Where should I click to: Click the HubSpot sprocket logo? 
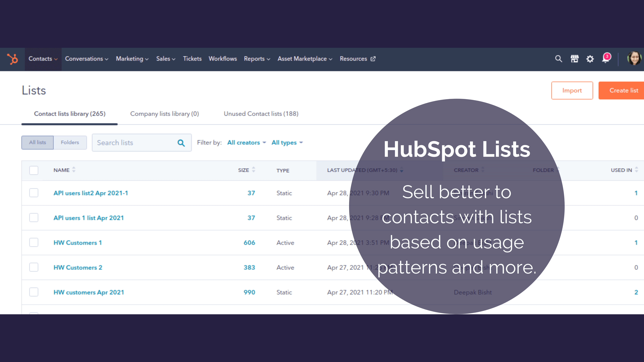pyautogui.click(x=12, y=59)
